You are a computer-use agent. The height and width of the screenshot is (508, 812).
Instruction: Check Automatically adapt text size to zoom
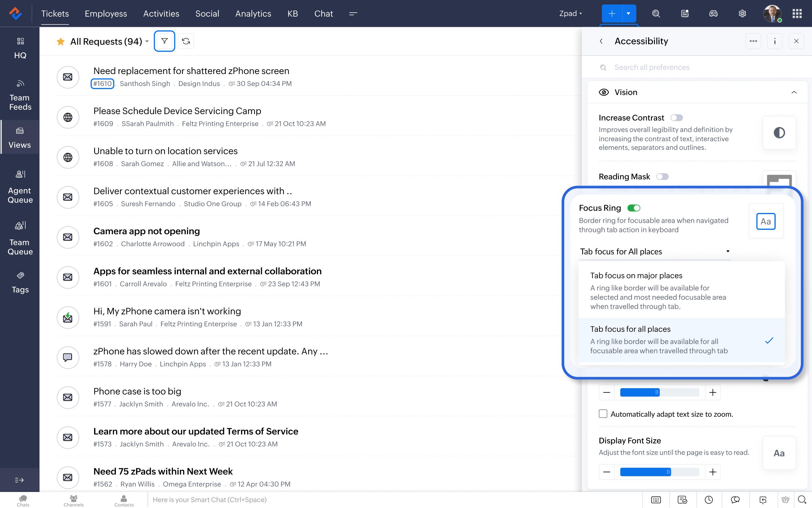(x=603, y=414)
